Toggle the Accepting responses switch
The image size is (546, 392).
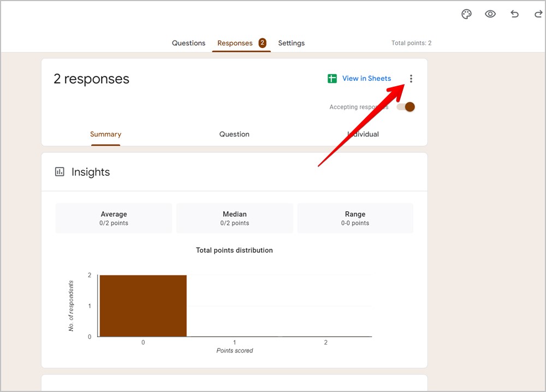point(406,107)
